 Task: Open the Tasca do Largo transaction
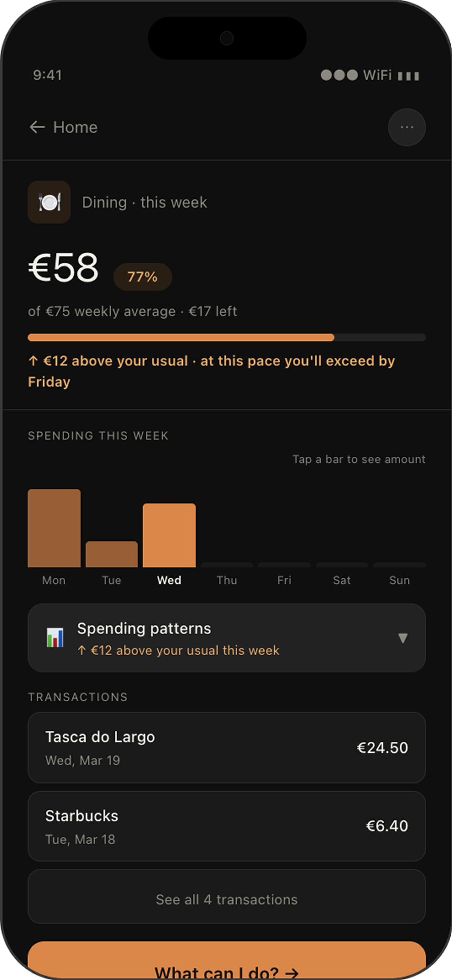click(227, 748)
